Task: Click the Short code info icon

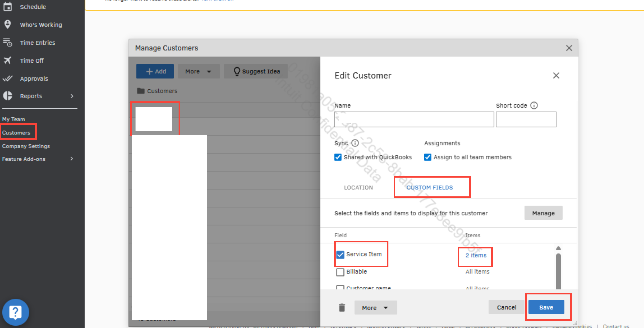Action: pos(534,105)
